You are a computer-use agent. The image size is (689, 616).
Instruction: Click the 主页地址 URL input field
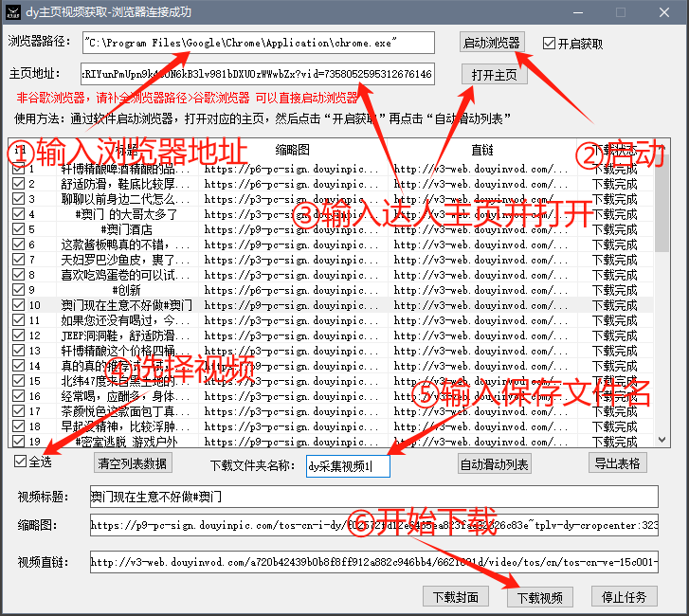click(257, 74)
